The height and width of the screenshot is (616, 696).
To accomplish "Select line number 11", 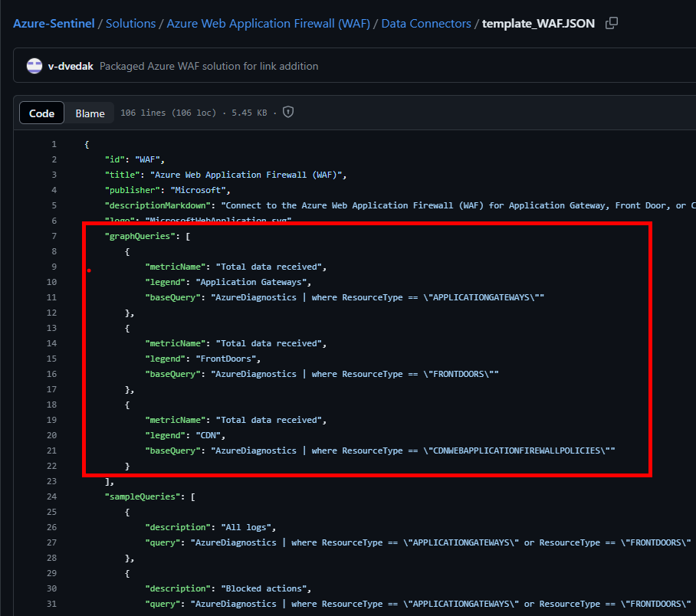I will (51, 297).
